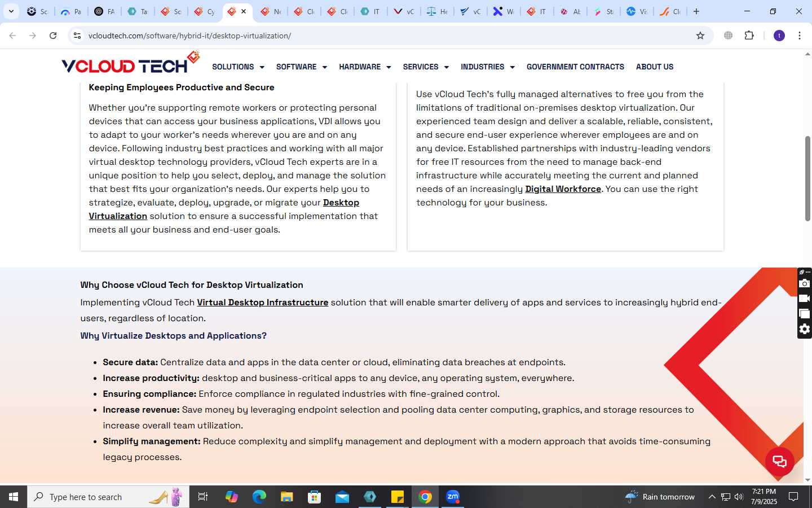The width and height of the screenshot is (812, 508).
Task: Click the video record icon in side widget
Action: 805,299
